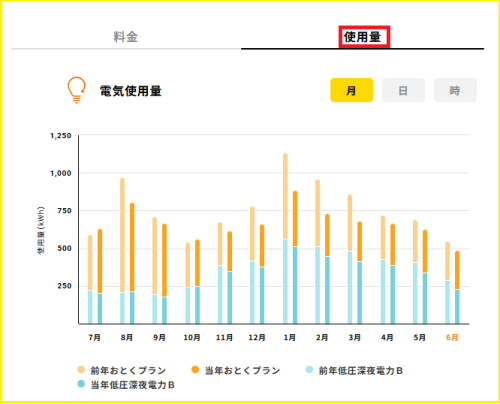Screen dimensions: 500x404
Task: Select the 7月 axis label
Action: pyautogui.click(x=95, y=337)
